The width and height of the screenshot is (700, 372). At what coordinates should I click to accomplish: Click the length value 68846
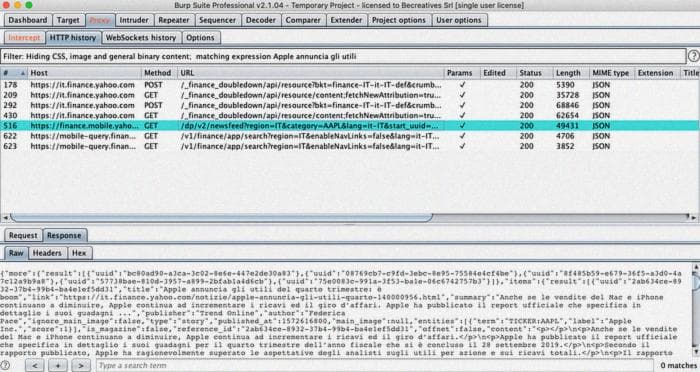[x=567, y=105]
